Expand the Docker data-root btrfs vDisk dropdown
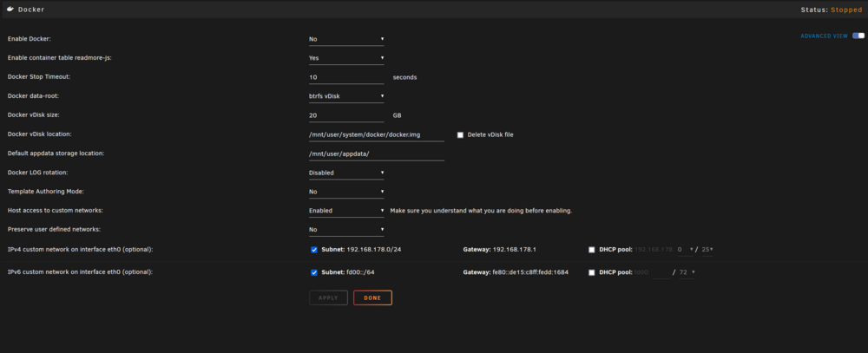 (x=346, y=96)
